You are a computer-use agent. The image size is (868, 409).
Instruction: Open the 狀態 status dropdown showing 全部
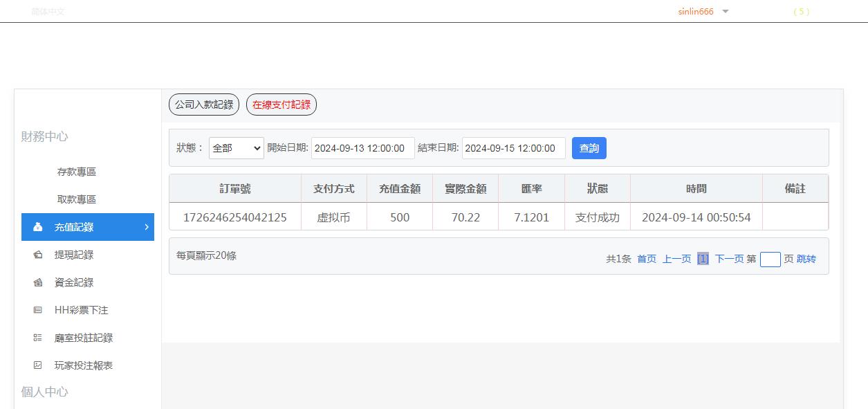coord(236,147)
